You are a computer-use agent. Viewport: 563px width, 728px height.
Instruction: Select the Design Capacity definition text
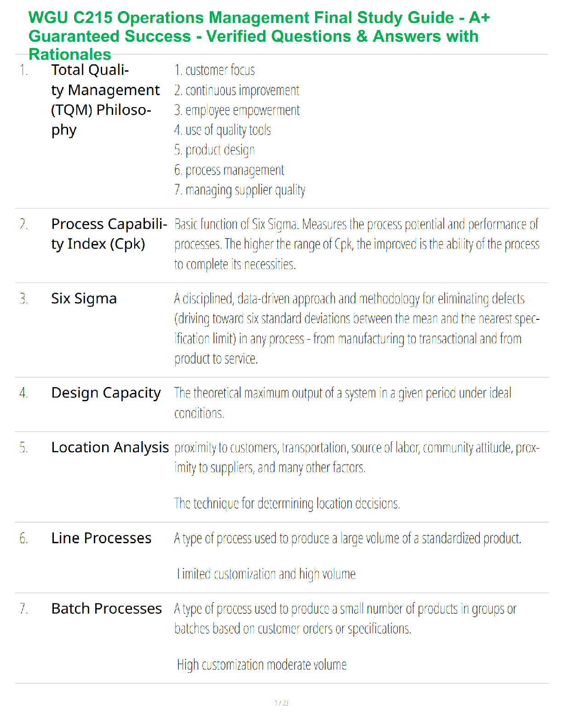[343, 403]
